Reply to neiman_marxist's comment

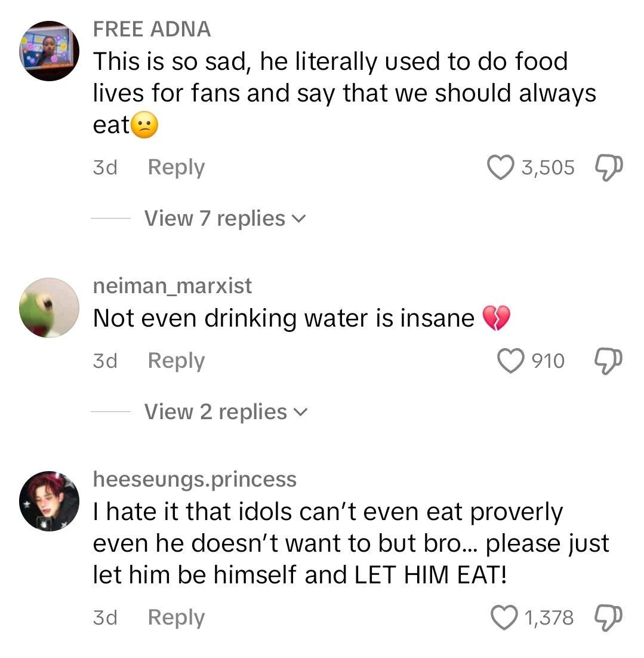click(x=176, y=361)
